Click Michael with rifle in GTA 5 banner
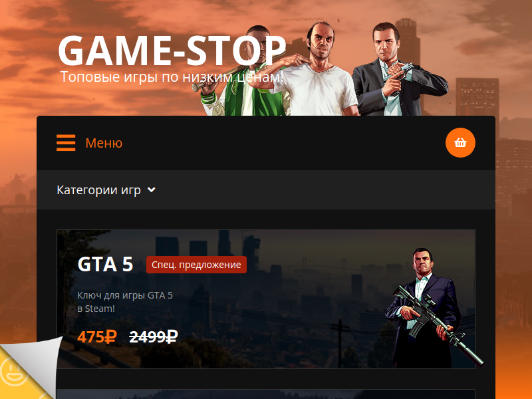 point(431,309)
